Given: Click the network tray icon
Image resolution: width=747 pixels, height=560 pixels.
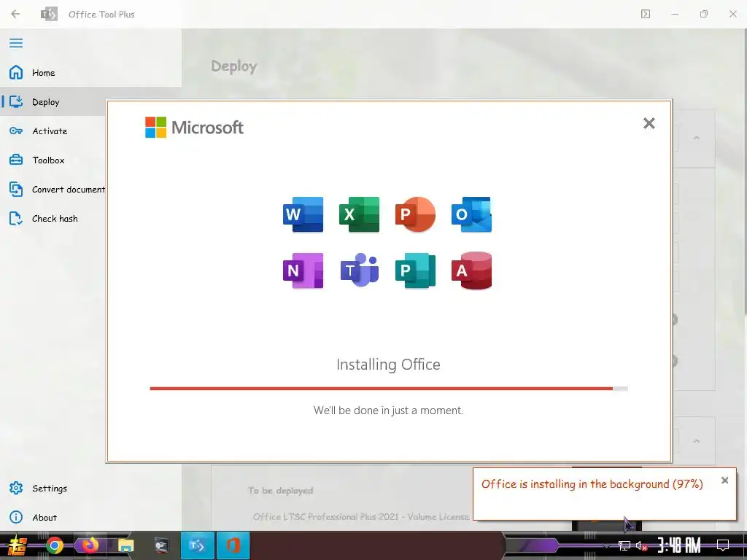Looking at the screenshot, I should 624,545.
